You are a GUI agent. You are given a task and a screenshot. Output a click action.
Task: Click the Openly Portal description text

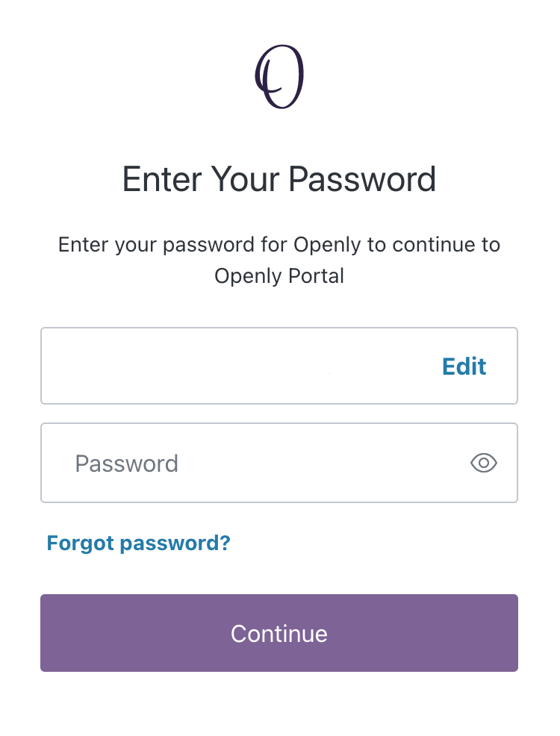tap(279, 276)
